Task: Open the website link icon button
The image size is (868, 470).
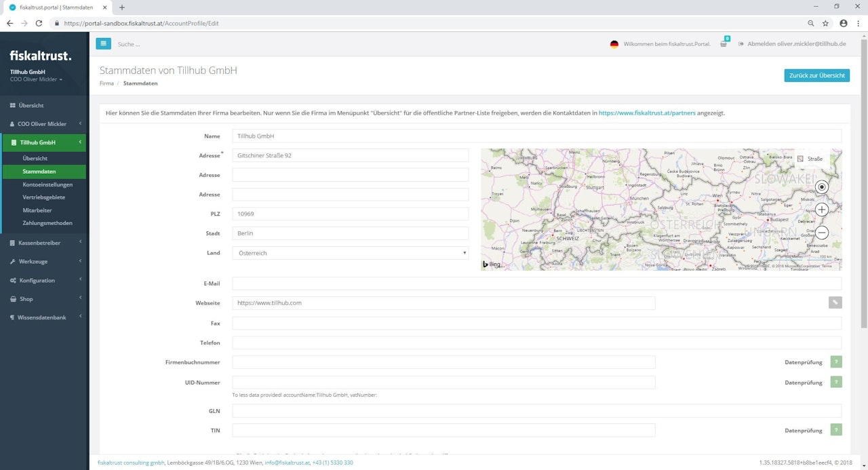Action: point(835,303)
